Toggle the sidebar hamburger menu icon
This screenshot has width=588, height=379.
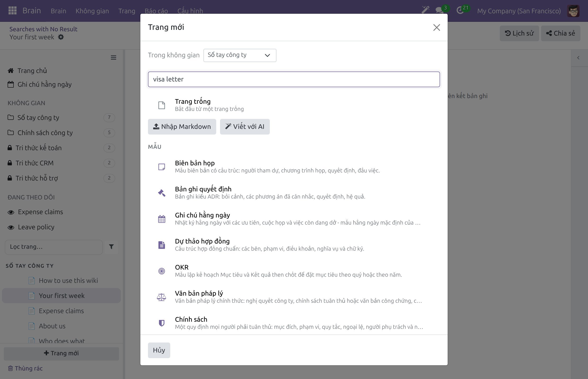click(x=113, y=58)
